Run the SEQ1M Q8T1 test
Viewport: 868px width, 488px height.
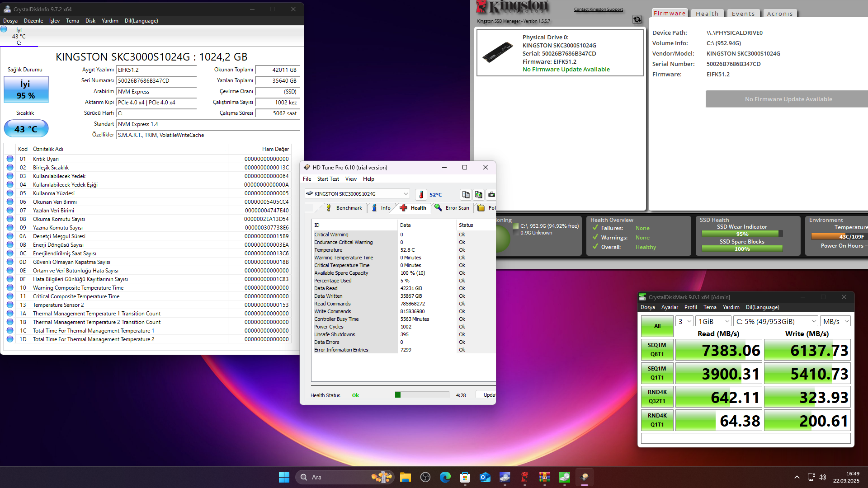pyautogui.click(x=657, y=350)
